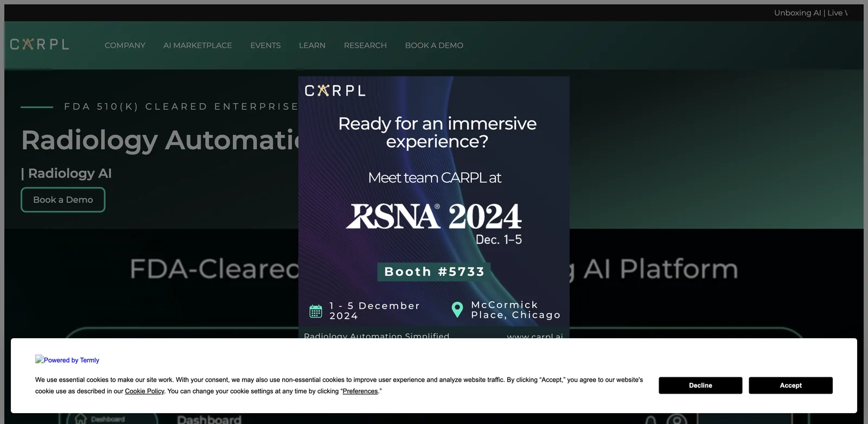
Task: Open the RESEARCH menu
Action: pyautogui.click(x=365, y=46)
